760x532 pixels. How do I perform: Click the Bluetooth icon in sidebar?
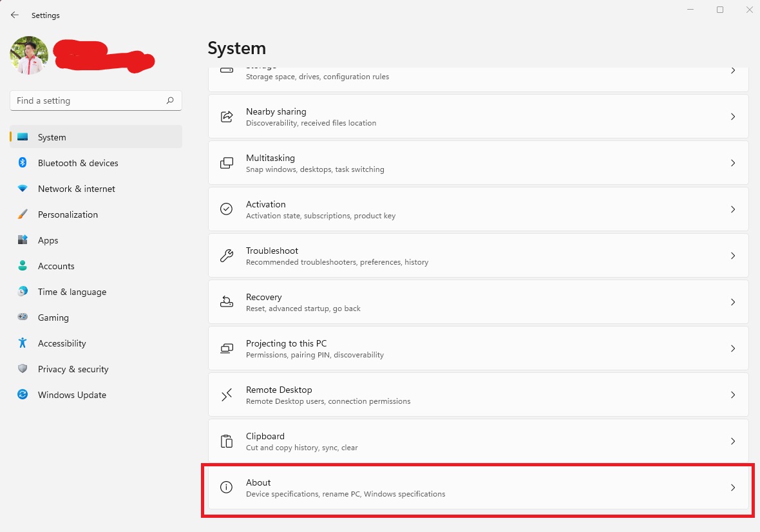(x=23, y=163)
